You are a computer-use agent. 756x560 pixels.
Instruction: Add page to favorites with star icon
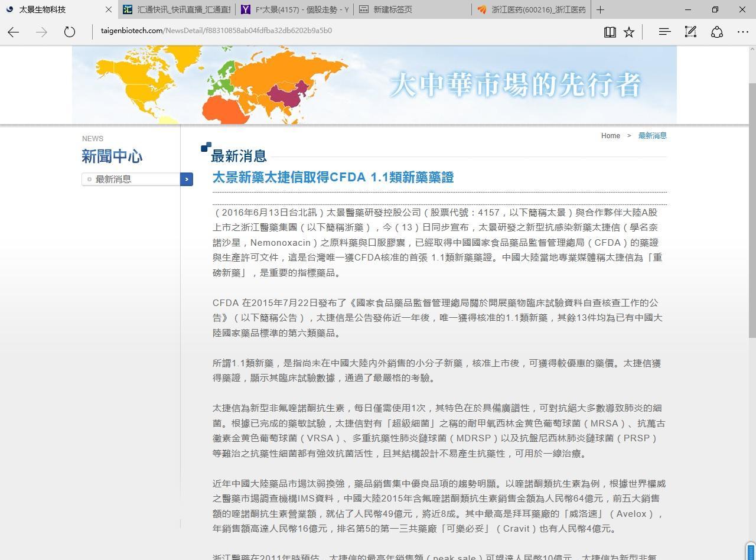629,32
